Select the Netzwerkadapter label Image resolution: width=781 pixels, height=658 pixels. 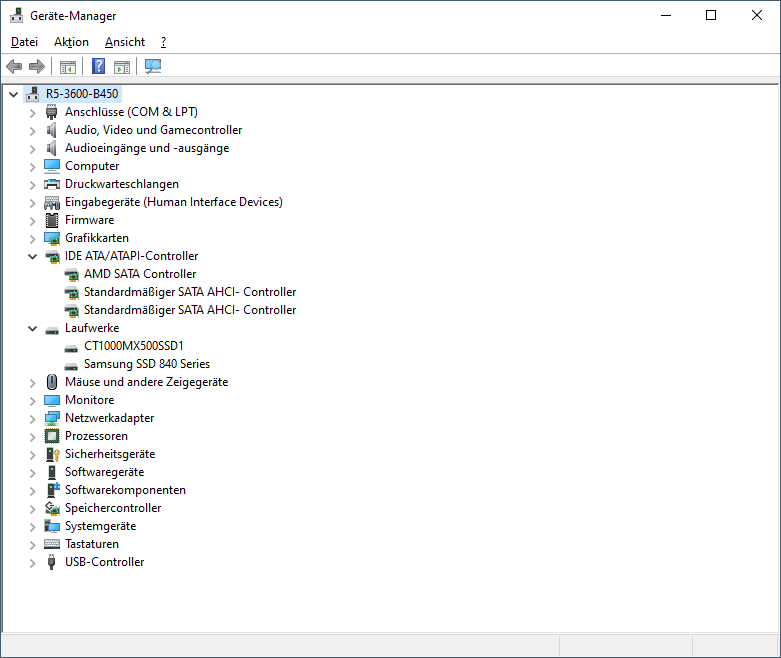click(x=110, y=418)
